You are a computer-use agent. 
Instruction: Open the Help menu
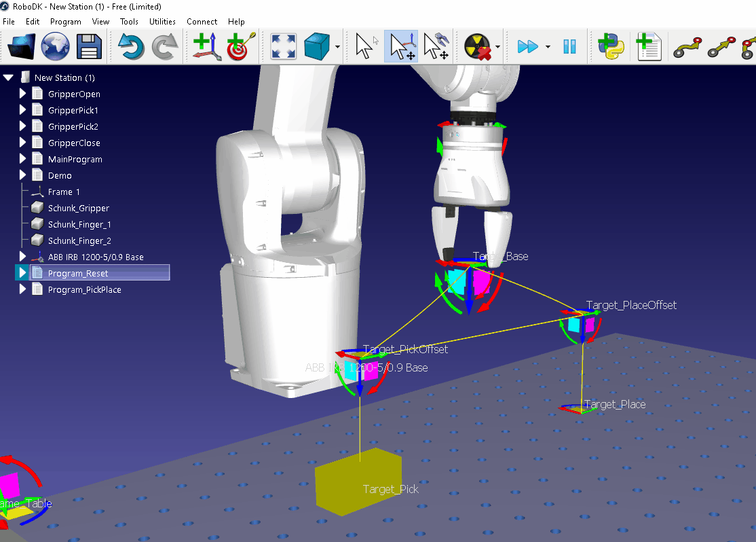coord(236,22)
